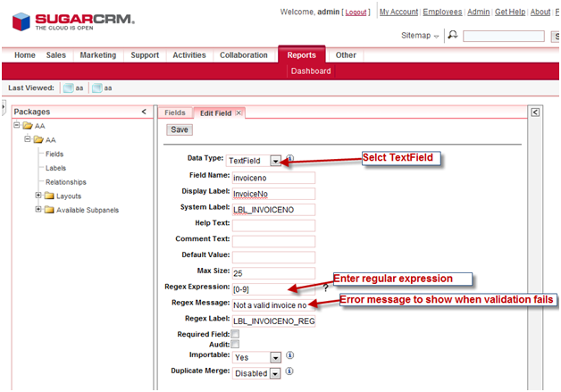
Task: Open the Other tab
Action: coord(346,55)
